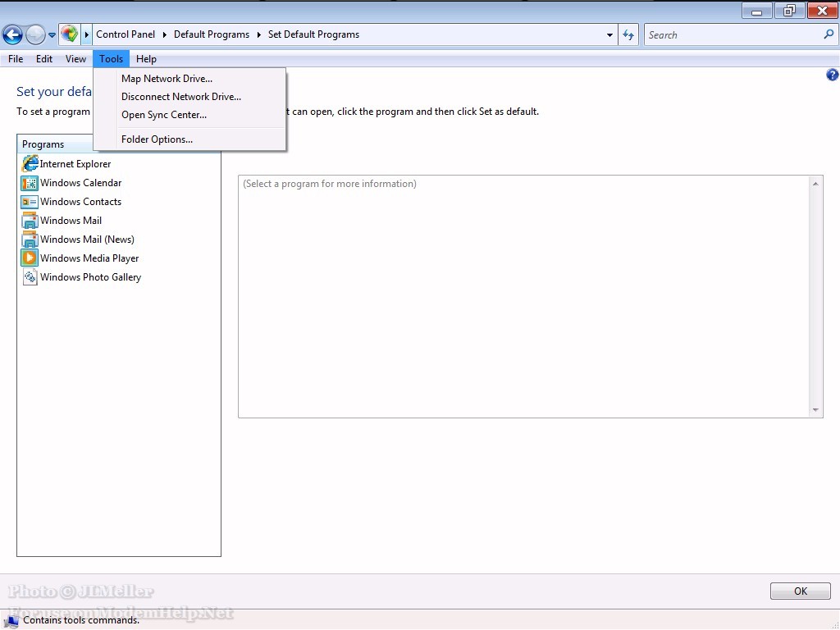Screen dimensions: 840x630
Task: Go to the Default Programs breadcrumb
Action: point(212,34)
